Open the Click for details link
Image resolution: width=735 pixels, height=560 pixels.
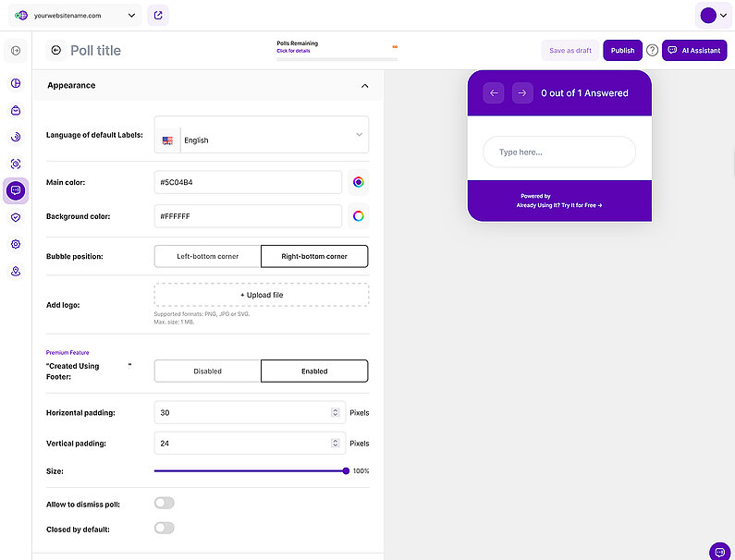293,51
